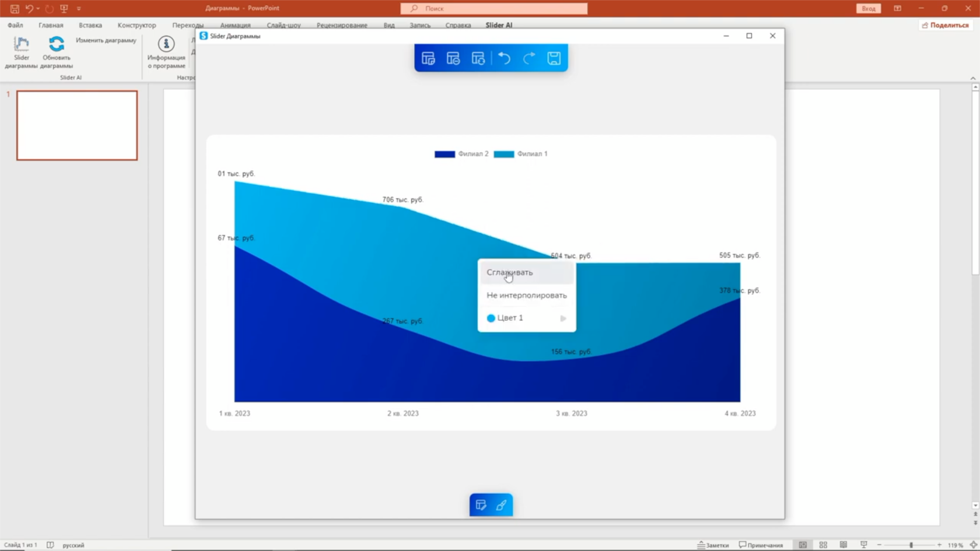The height and width of the screenshot is (551, 980).
Task: Open the Конструктор tab
Action: pyautogui.click(x=136, y=25)
